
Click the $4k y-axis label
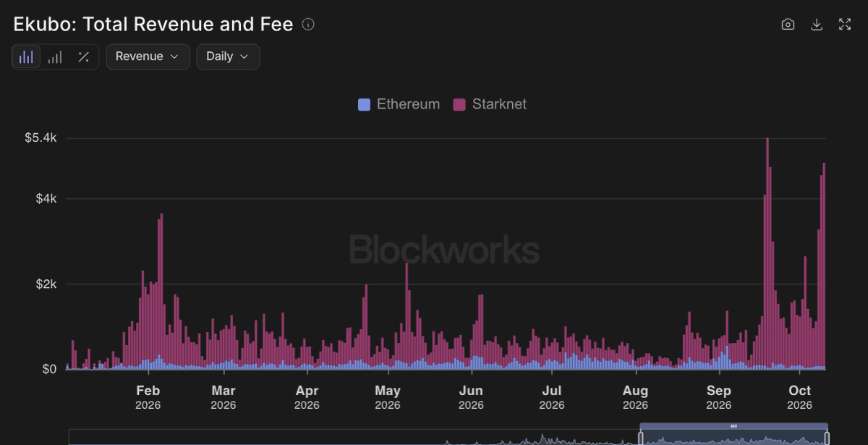(46, 198)
